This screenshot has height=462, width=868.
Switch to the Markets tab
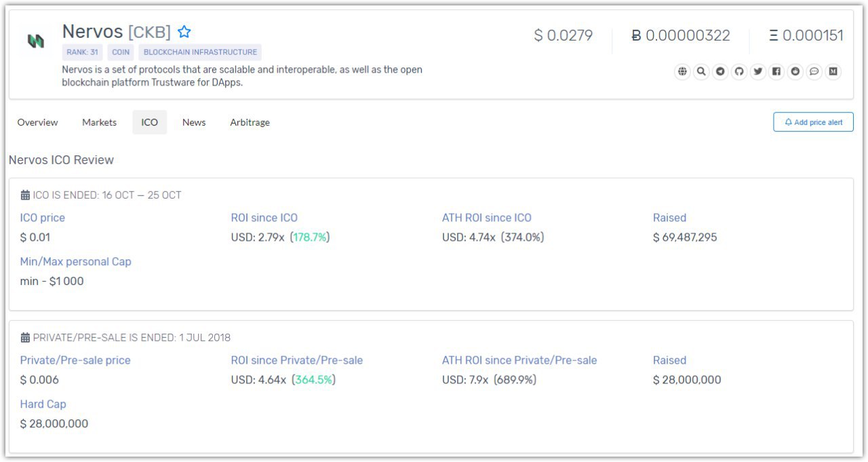tap(99, 122)
